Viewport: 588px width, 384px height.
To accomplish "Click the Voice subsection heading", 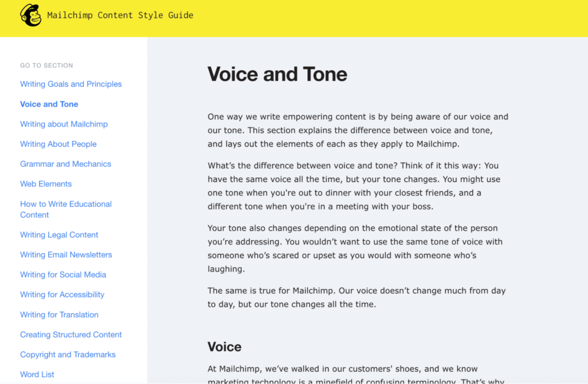I will point(225,347).
